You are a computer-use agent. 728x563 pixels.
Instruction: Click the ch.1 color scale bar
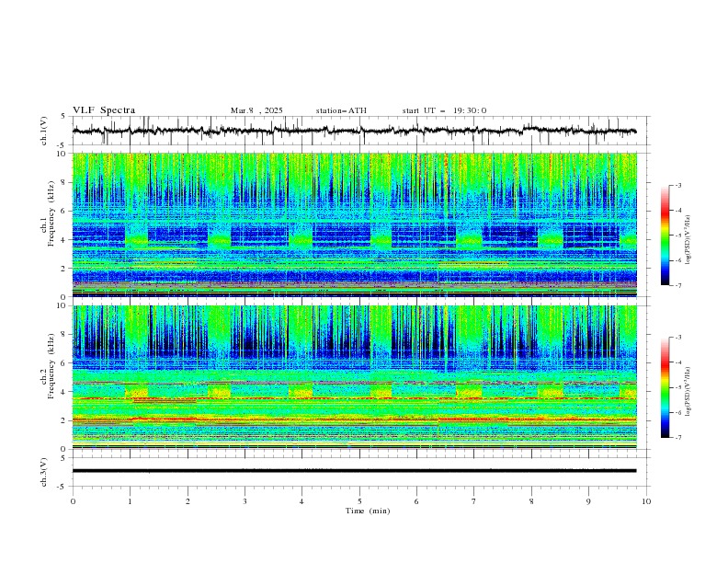click(x=665, y=236)
